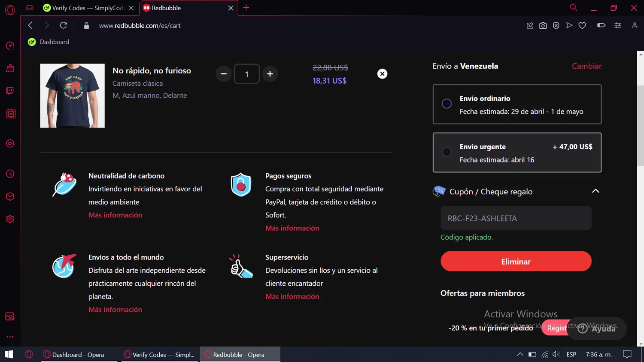Screen dimensions: 644x362
Task: Open a new browser tab
Action: point(246,8)
